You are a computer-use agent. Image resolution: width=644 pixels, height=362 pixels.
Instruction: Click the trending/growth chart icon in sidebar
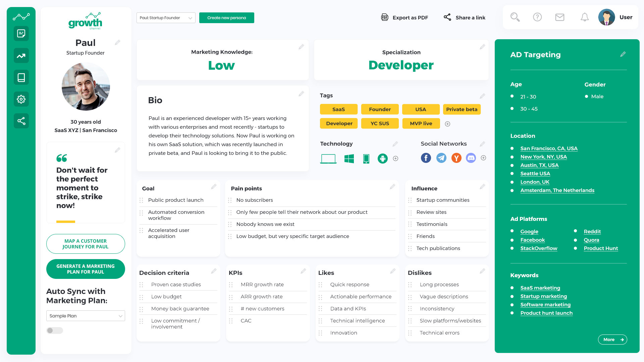pyautogui.click(x=21, y=55)
